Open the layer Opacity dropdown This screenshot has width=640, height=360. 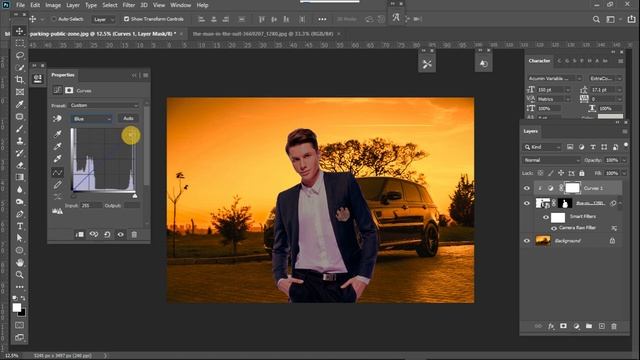[x=624, y=160]
